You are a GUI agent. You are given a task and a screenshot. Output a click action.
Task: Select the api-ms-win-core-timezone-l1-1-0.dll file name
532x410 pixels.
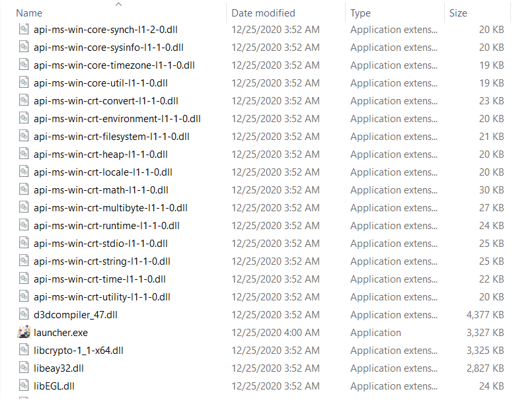coord(114,65)
